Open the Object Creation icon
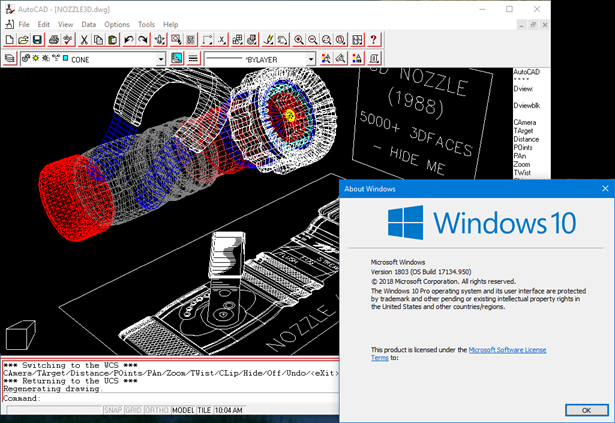The width and height of the screenshot is (615, 423). pos(326,59)
